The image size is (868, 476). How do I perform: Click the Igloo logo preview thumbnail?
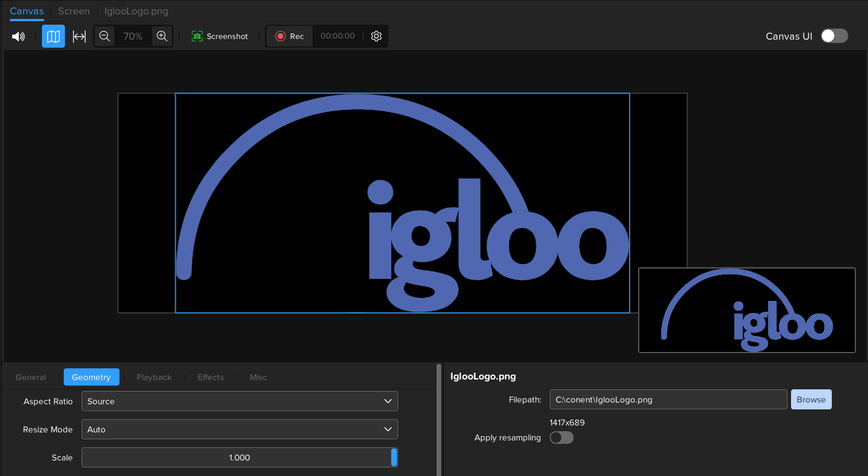(747, 310)
